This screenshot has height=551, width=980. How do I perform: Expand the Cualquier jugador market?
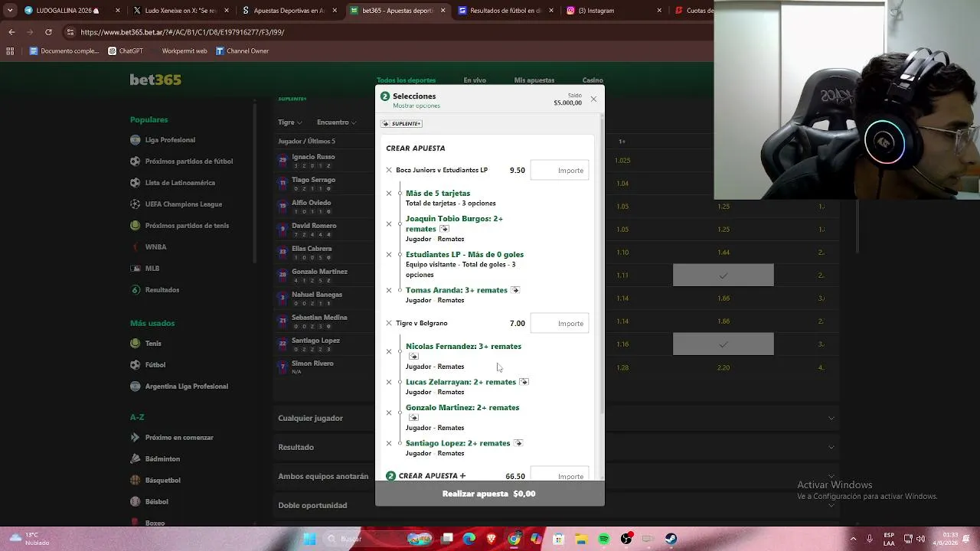coord(557,418)
